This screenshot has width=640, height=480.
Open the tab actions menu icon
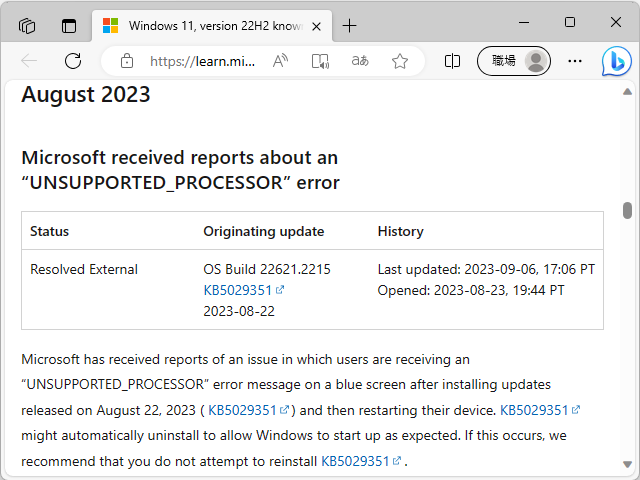tap(69, 26)
